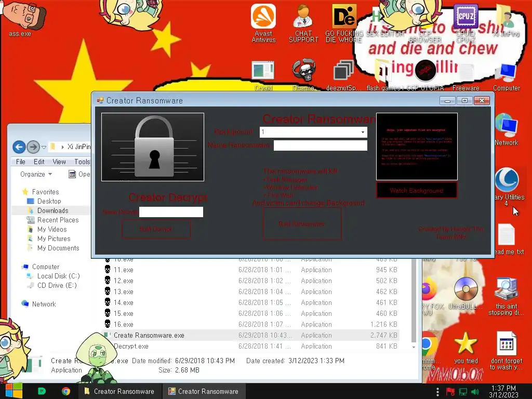Select Desktop in Explorer Favorites
The width and height of the screenshot is (532, 399).
pyautogui.click(x=49, y=201)
